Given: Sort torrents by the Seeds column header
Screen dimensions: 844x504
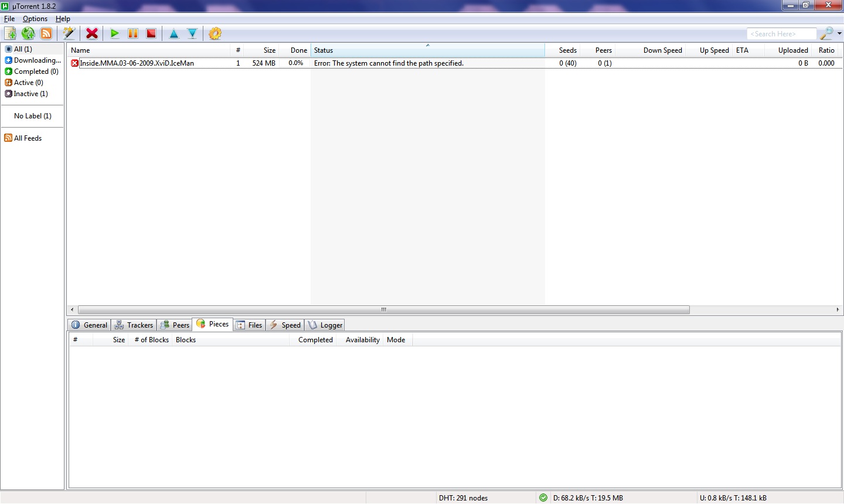Looking at the screenshot, I should point(563,50).
